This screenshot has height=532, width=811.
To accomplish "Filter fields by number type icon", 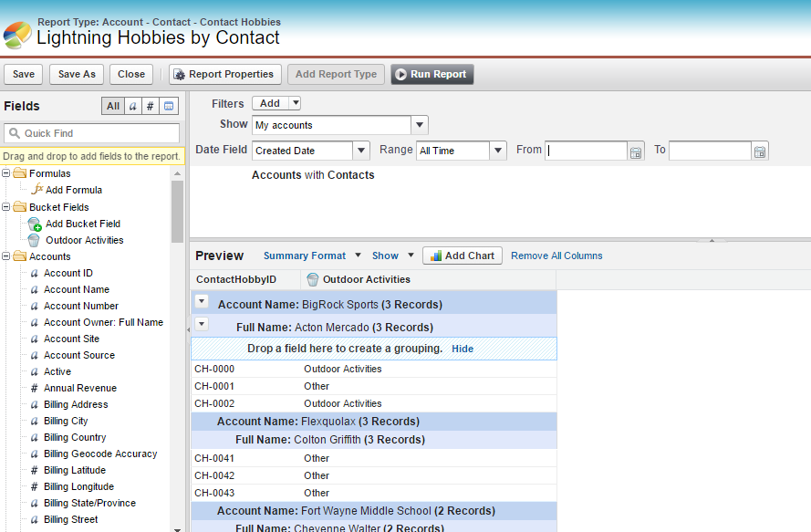I will click(150, 106).
